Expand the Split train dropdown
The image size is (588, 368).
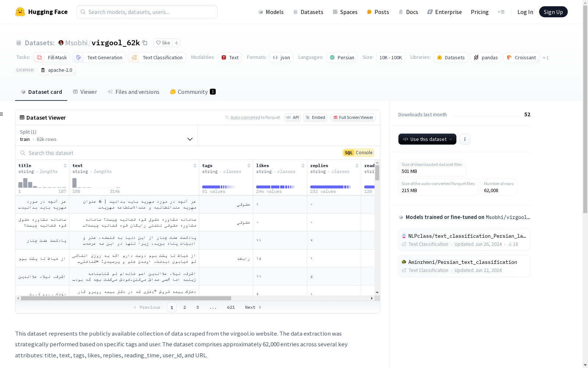[x=107, y=135]
